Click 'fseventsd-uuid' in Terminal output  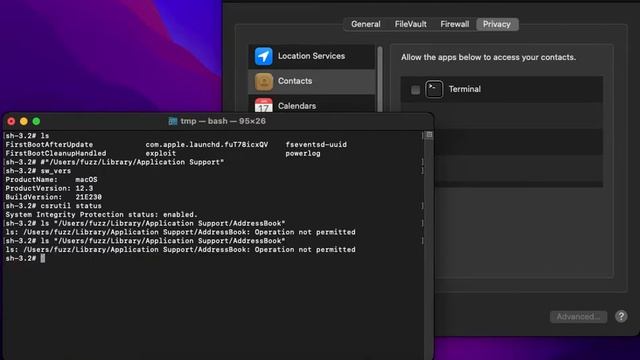coord(316,144)
